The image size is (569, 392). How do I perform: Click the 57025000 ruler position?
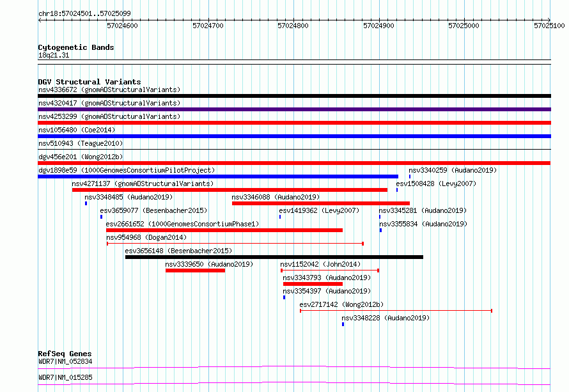[x=464, y=26]
